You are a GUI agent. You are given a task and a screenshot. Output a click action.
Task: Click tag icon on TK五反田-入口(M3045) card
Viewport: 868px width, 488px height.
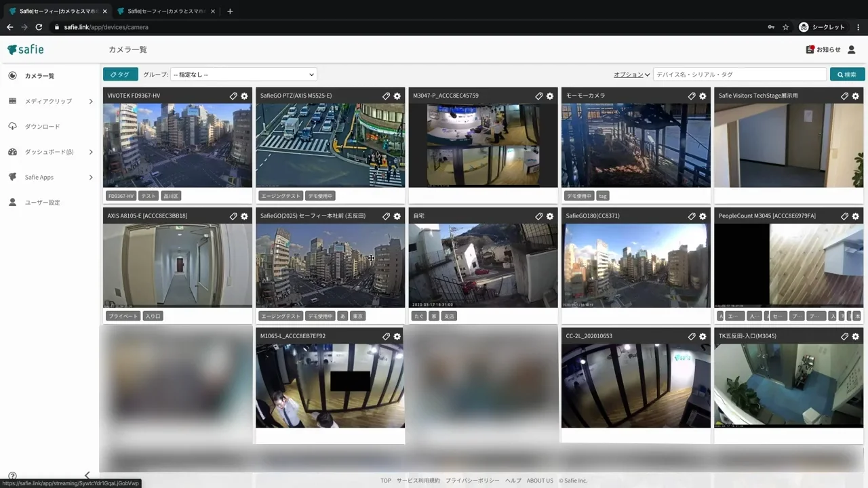[844, 336]
